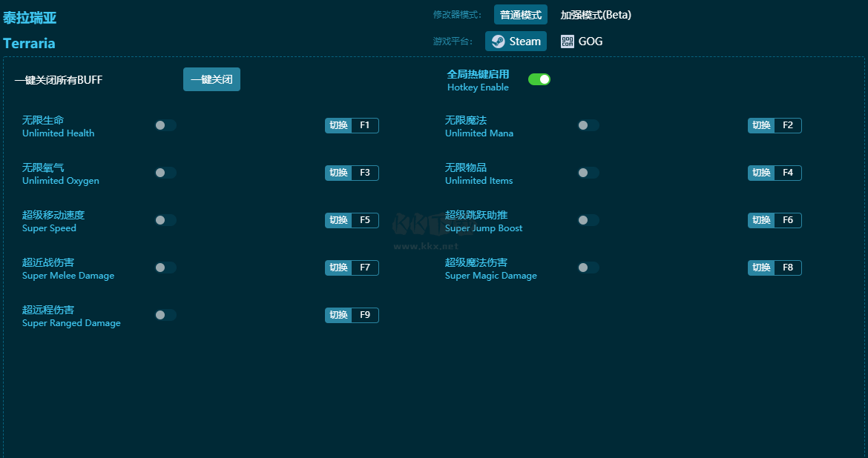The image size is (868, 458).
Task: Turn on the Unlimited Oxygen switch
Action: click(165, 173)
